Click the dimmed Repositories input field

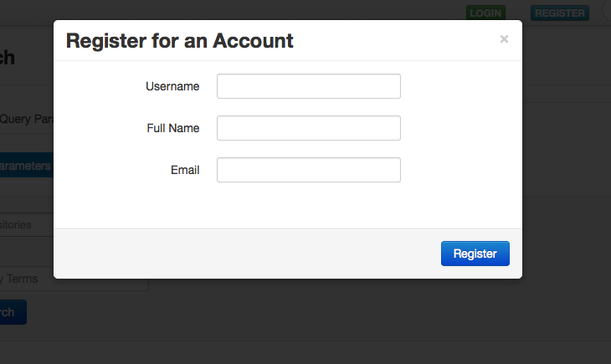click(x=27, y=225)
